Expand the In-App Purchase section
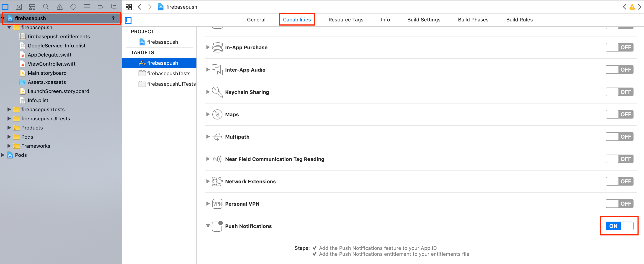Screen dimensions: 644x264 pyautogui.click(x=208, y=47)
